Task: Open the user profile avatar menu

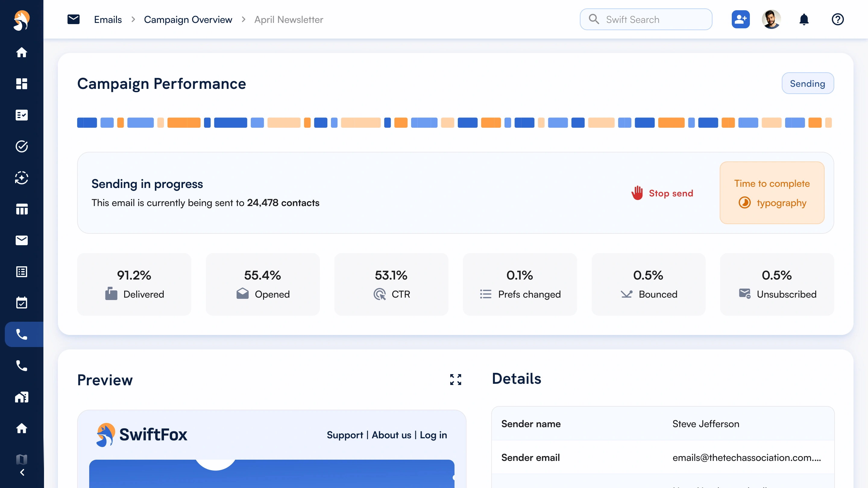Action: click(771, 20)
